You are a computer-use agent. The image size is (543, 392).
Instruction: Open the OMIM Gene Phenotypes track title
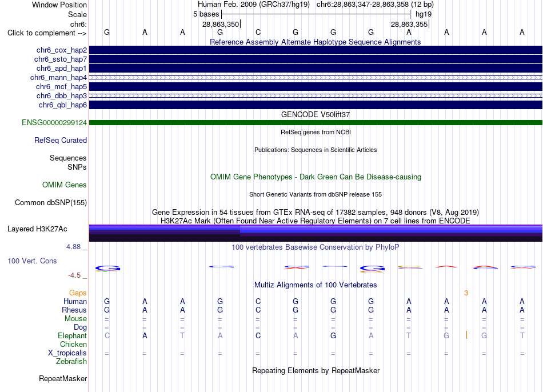click(x=316, y=177)
